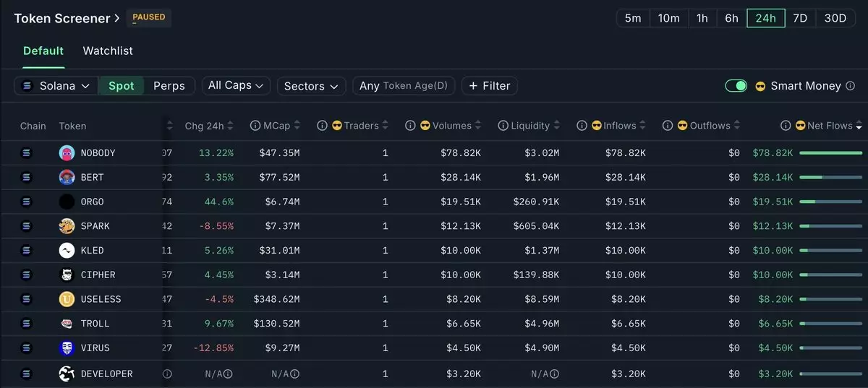
Task: Expand the All Caps dropdown
Action: (236, 85)
